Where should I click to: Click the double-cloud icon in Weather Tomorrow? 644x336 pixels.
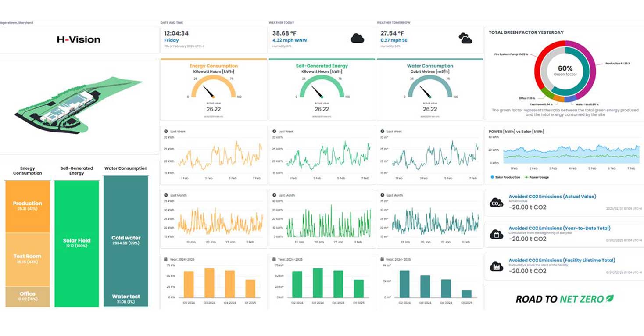pyautogui.click(x=465, y=38)
